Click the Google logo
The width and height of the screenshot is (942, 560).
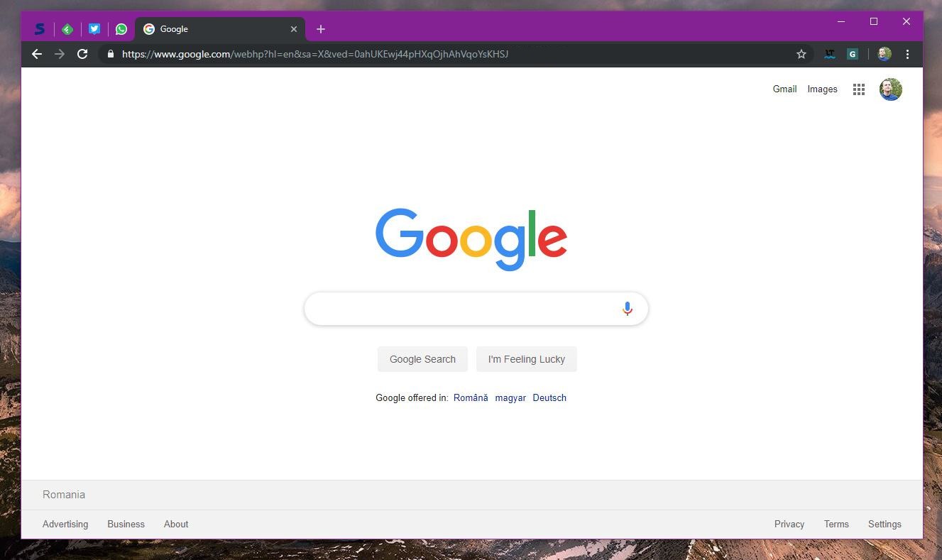click(x=471, y=239)
